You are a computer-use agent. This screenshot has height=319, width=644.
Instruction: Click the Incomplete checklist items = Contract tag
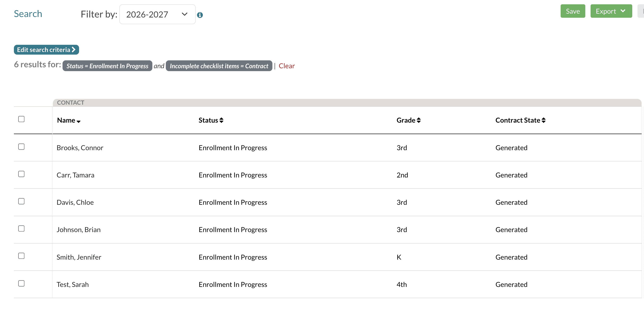219,66
